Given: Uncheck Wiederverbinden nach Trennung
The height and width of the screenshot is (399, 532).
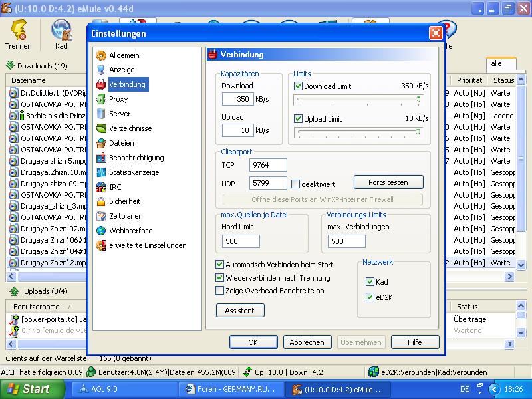Looking at the screenshot, I should [220, 278].
